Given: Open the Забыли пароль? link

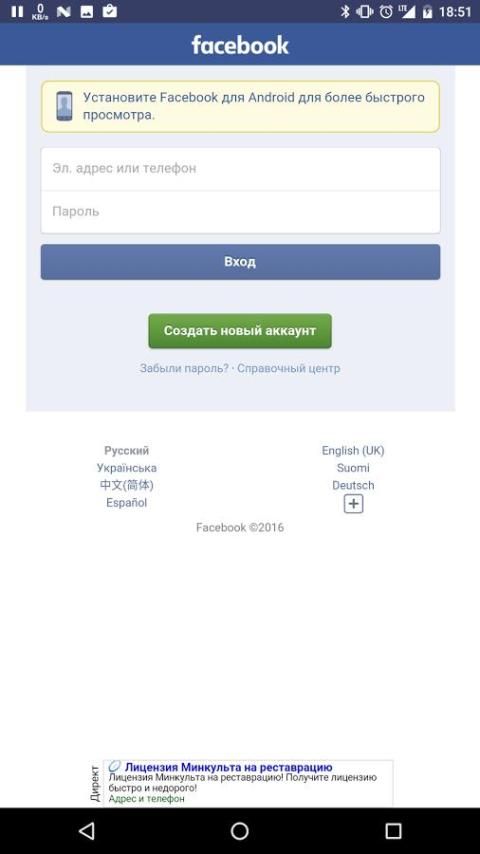Looking at the screenshot, I should [x=184, y=368].
